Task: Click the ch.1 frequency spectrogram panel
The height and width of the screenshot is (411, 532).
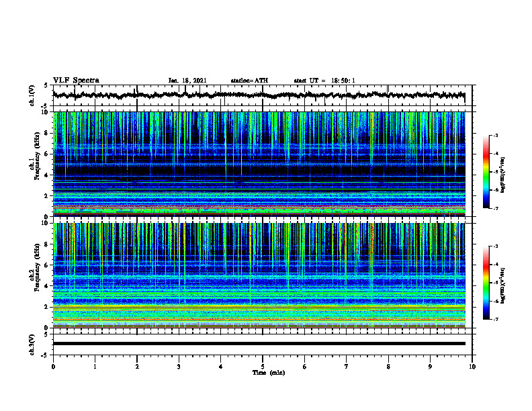Action: coord(259,164)
